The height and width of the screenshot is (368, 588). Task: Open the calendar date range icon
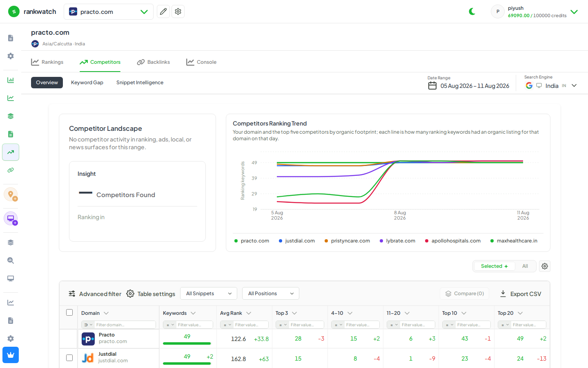432,85
